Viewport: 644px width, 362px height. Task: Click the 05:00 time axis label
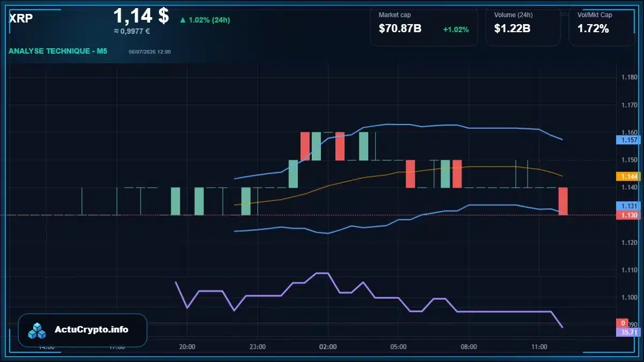(x=398, y=347)
